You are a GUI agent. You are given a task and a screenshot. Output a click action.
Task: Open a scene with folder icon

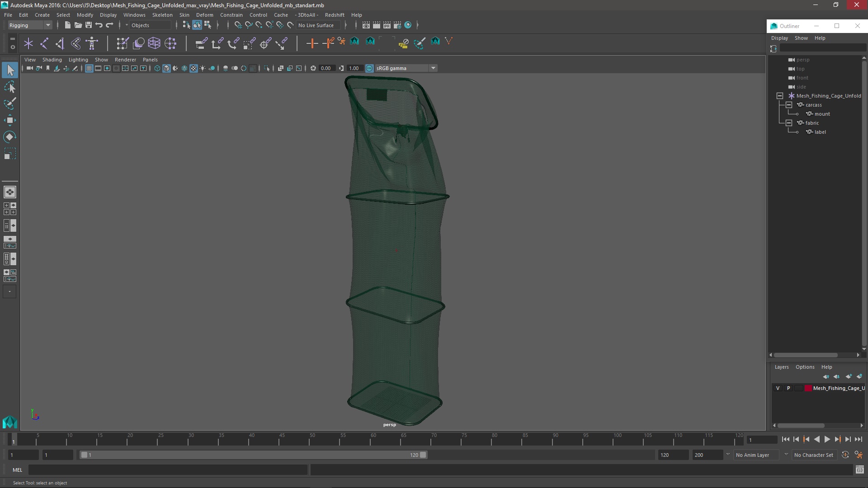coord(78,25)
